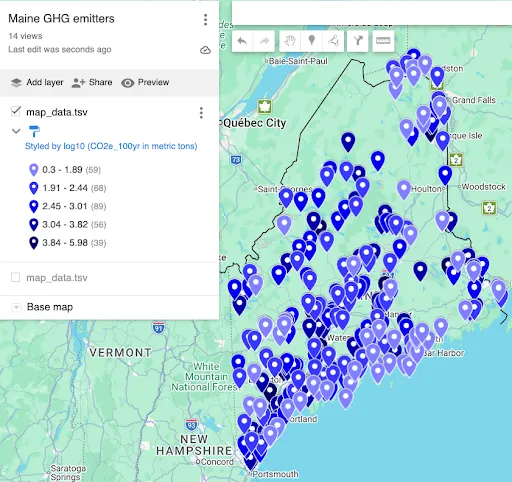Viewport: 512px width, 482px height.
Task: Click the Undo arrow in map toolbar
Action: [x=242, y=41]
